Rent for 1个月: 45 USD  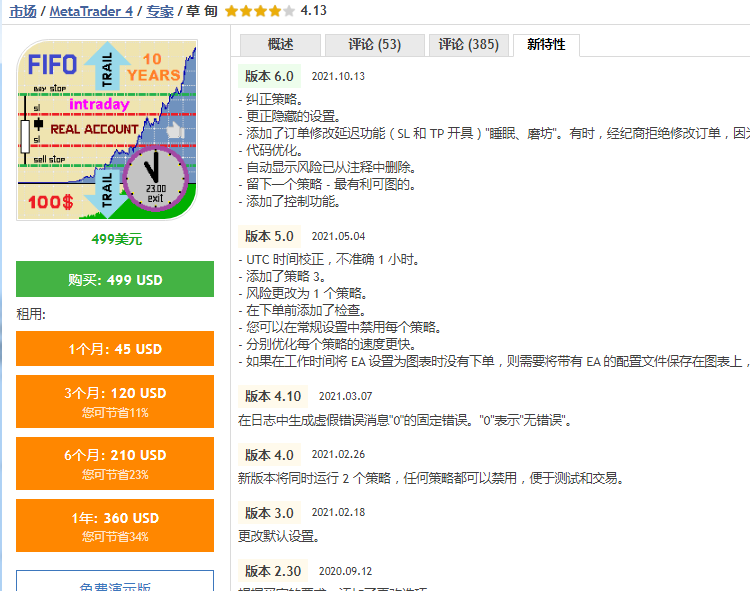point(115,349)
